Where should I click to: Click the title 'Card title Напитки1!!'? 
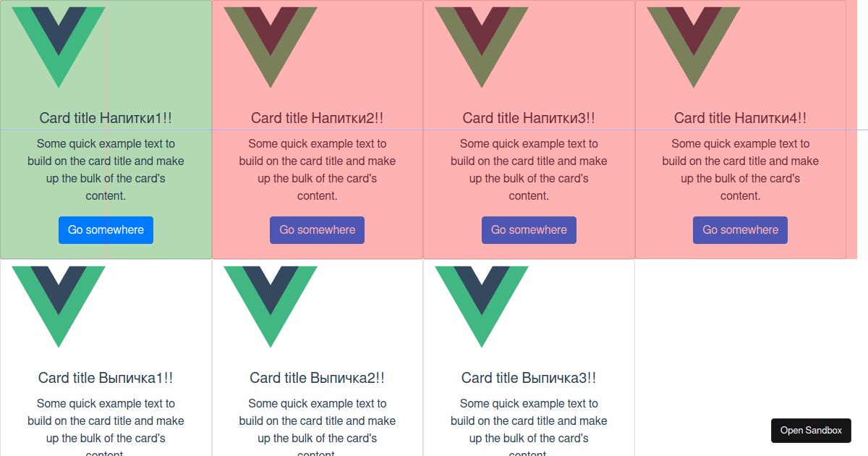click(x=106, y=118)
